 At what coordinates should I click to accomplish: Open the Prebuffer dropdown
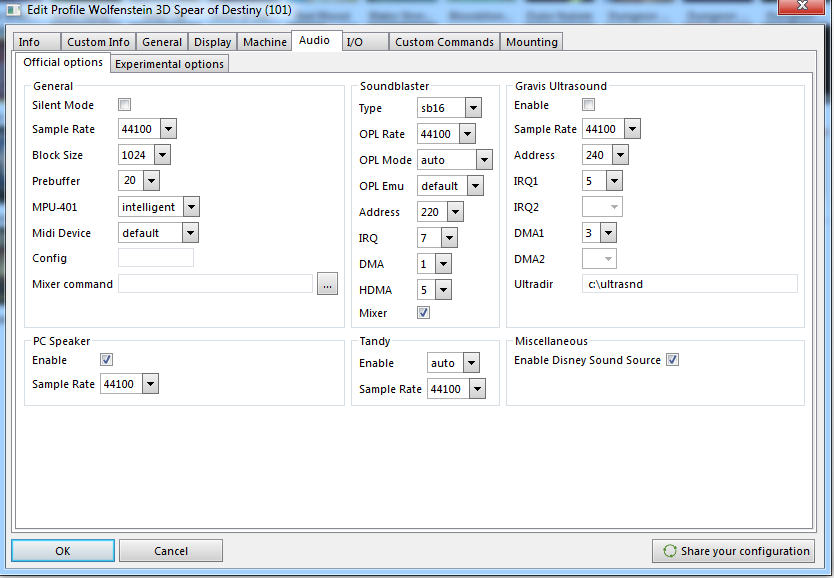point(152,181)
